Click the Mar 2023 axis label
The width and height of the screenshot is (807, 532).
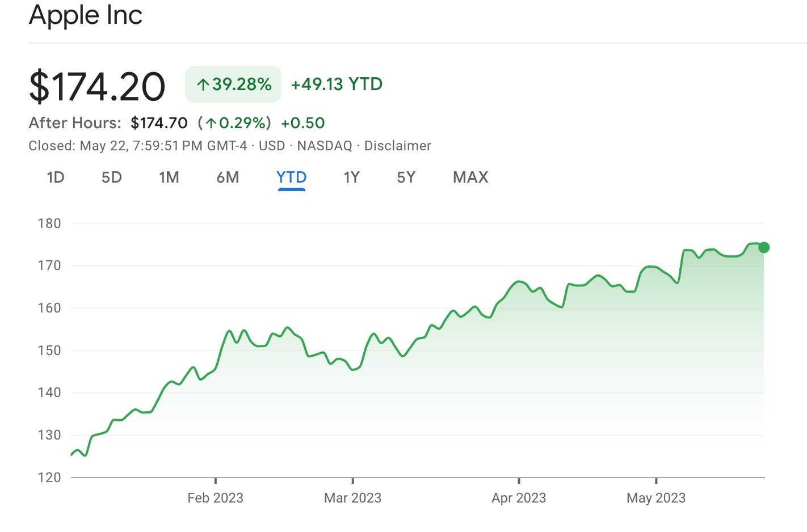click(x=352, y=498)
